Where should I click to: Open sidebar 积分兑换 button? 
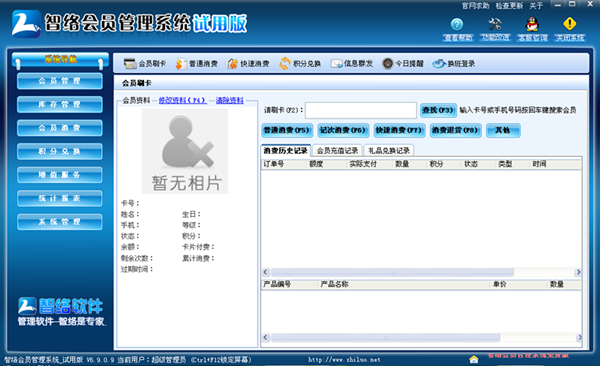tap(60, 152)
